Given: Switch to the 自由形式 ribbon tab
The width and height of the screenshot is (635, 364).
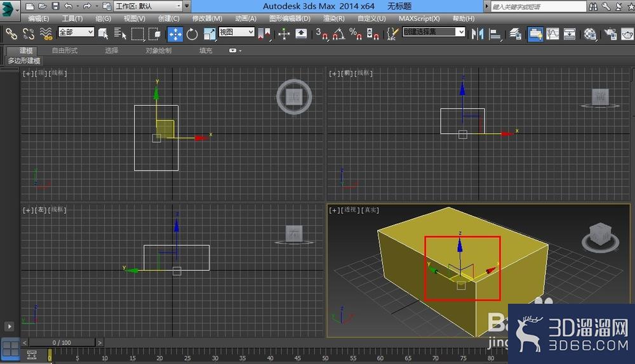Looking at the screenshot, I should click(x=65, y=51).
